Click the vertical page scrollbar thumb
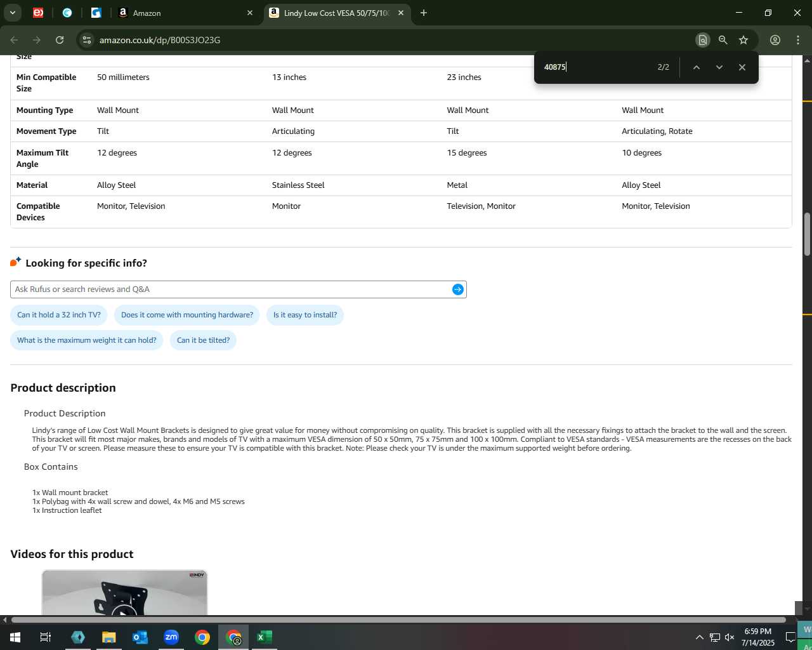The width and height of the screenshot is (812, 650). [x=807, y=234]
